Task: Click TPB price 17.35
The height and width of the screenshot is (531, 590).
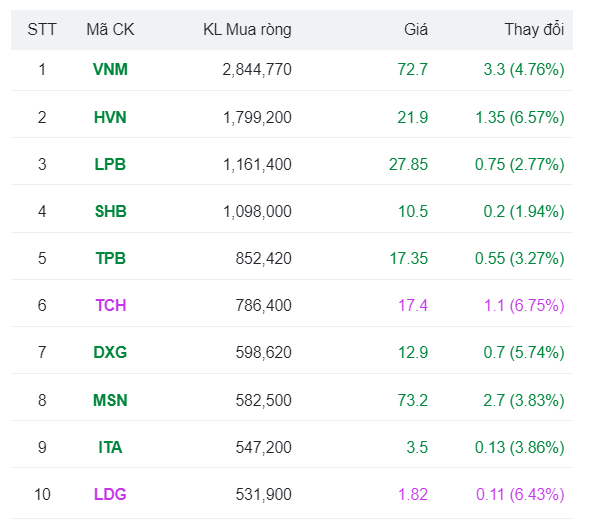Action: [409, 259]
